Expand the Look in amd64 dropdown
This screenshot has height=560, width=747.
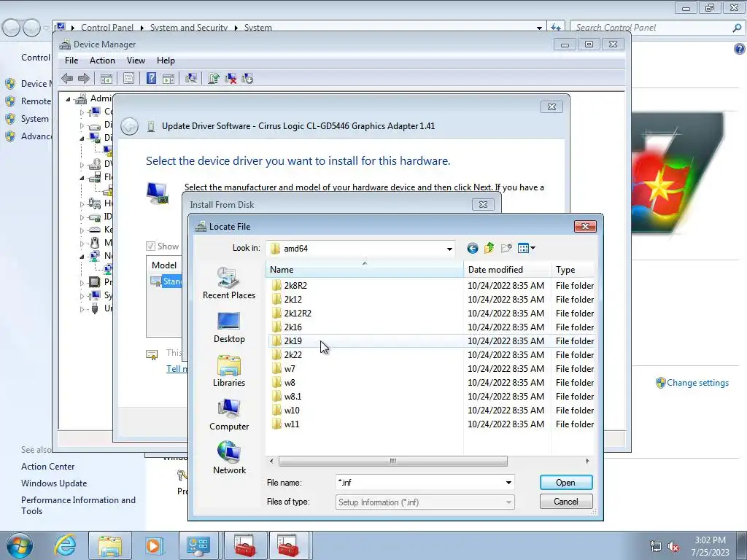pyautogui.click(x=449, y=249)
